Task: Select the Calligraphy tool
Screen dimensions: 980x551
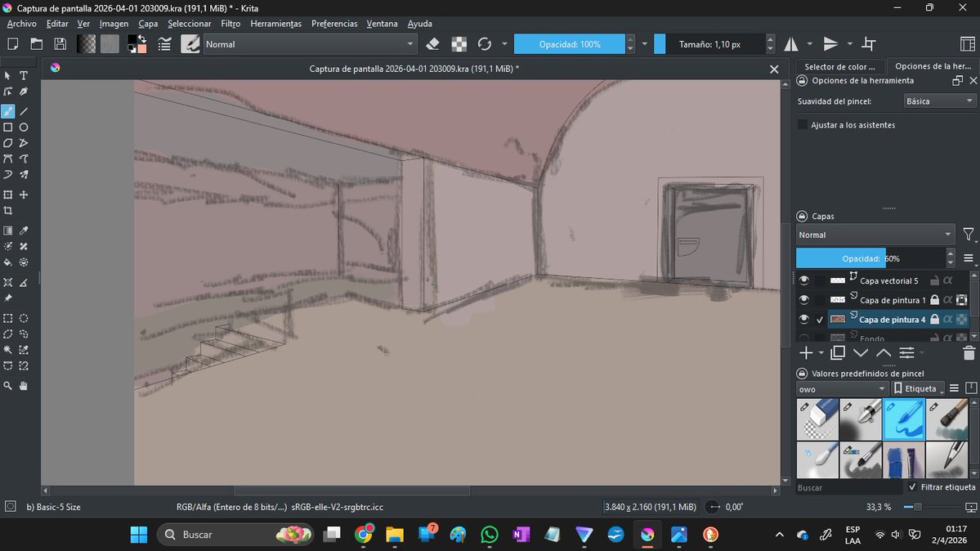Action: point(24,92)
